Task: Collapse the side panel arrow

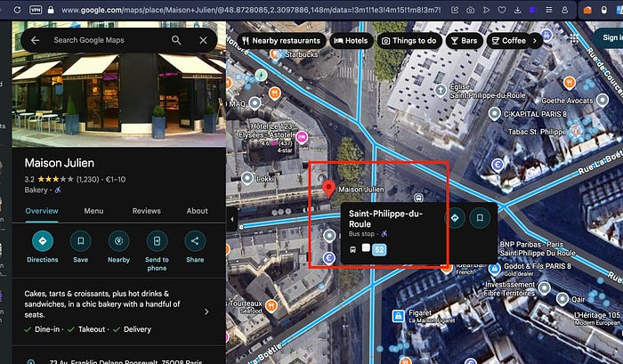Action: coord(232,219)
